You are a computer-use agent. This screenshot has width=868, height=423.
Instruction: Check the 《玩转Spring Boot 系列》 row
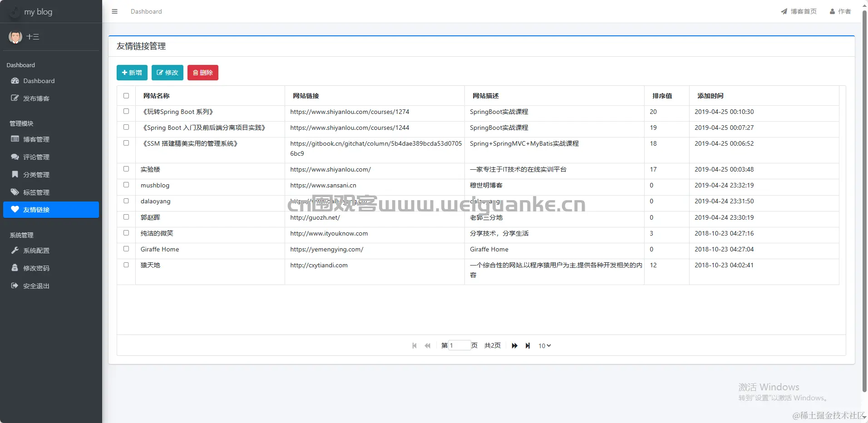tap(126, 111)
